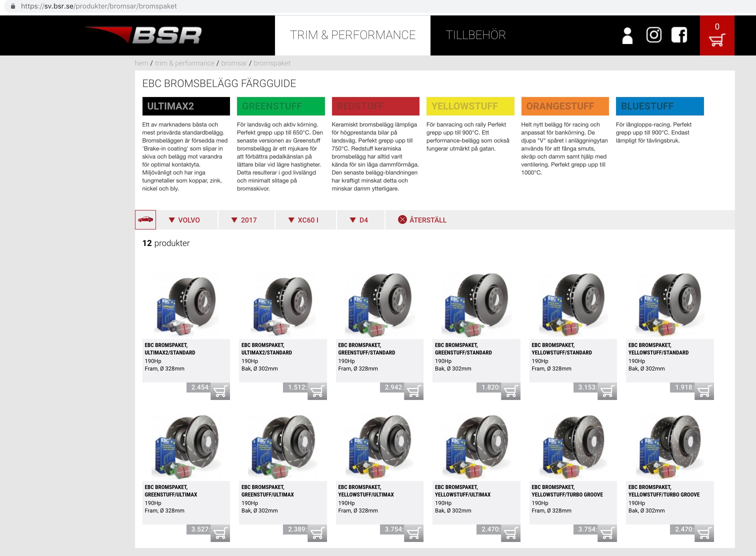756x556 pixels.
Task: Open the red shopping cart
Action: (717, 35)
